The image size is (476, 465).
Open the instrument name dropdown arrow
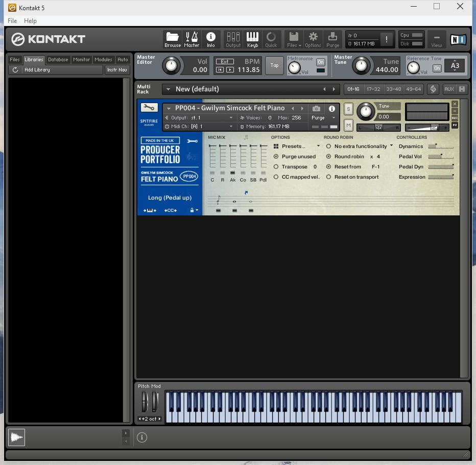pos(169,108)
